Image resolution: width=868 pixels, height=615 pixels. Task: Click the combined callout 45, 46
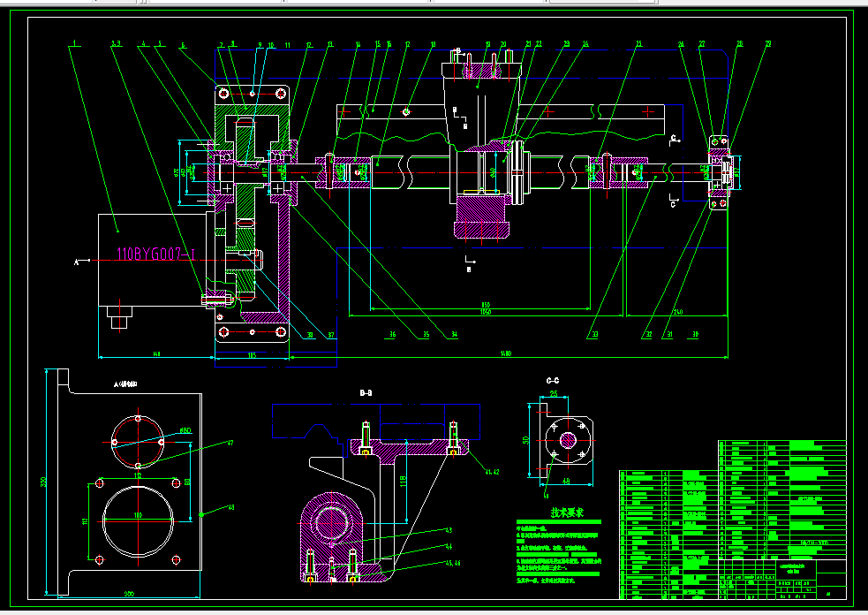pos(453,563)
